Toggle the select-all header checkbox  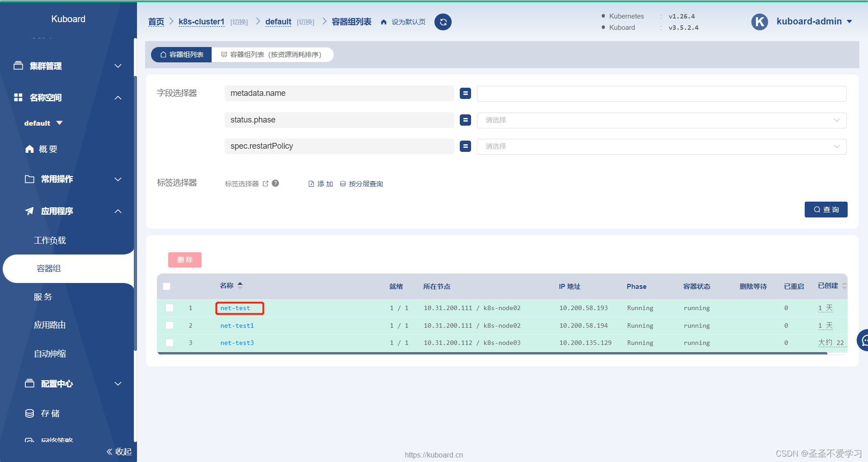click(167, 286)
